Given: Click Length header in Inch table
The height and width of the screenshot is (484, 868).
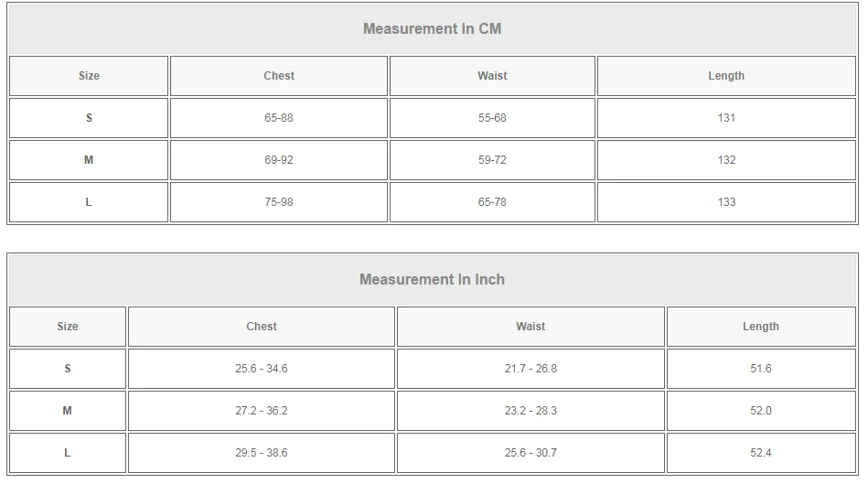Looking at the screenshot, I should tap(761, 327).
